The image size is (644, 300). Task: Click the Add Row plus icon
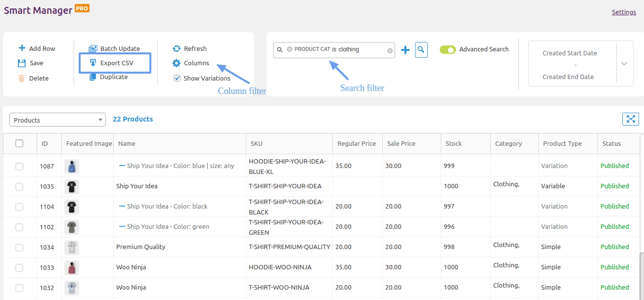coord(22,48)
